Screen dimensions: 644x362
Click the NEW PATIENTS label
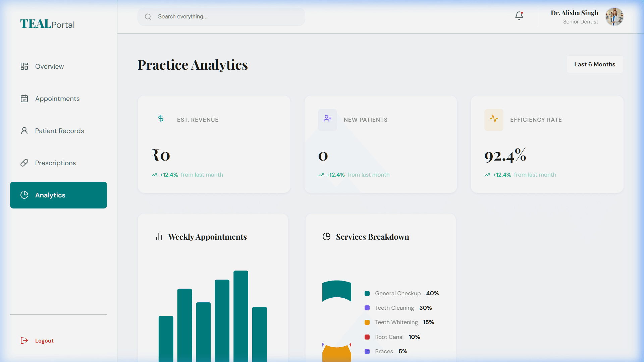(x=366, y=120)
